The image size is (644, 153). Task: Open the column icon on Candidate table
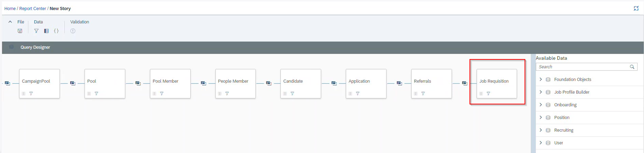285,94
